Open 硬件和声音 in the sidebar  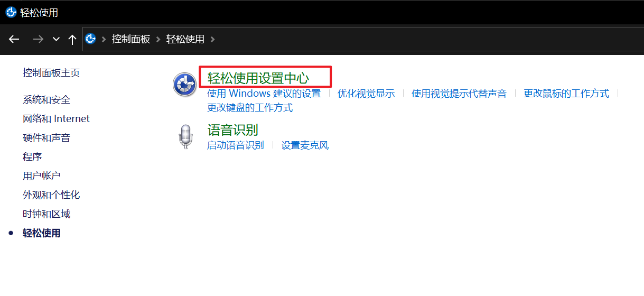point(46,138)
